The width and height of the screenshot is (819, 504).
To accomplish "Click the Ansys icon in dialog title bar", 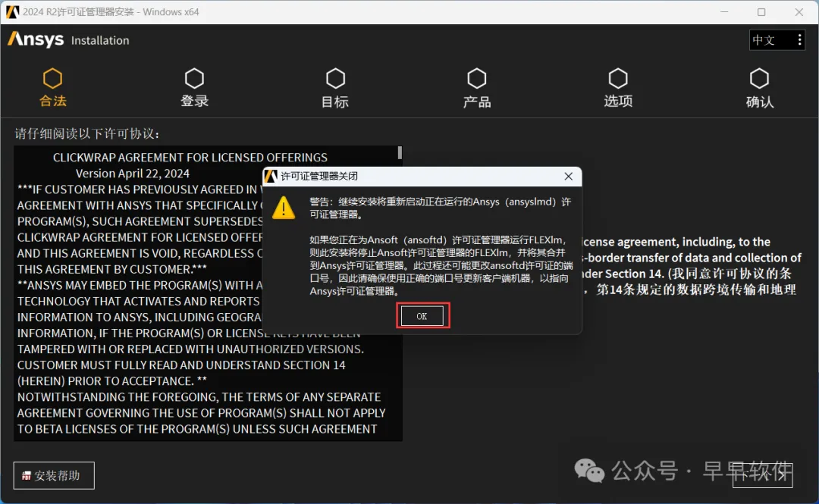I will [x=271, y=176].
